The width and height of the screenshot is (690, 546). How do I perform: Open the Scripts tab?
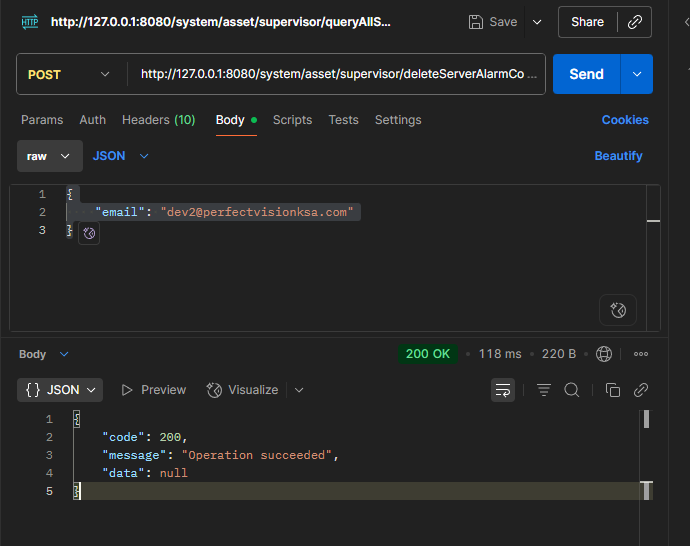(x=292, y=120)
